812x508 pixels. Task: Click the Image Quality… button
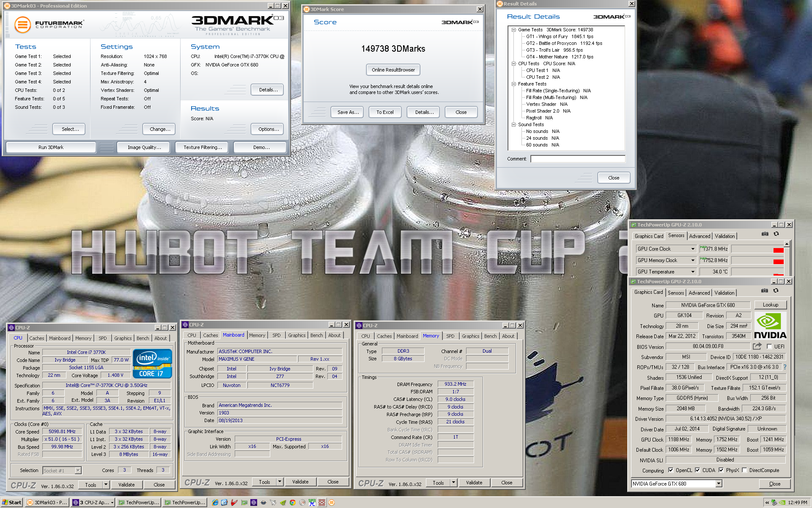click(x=144, y=147)
